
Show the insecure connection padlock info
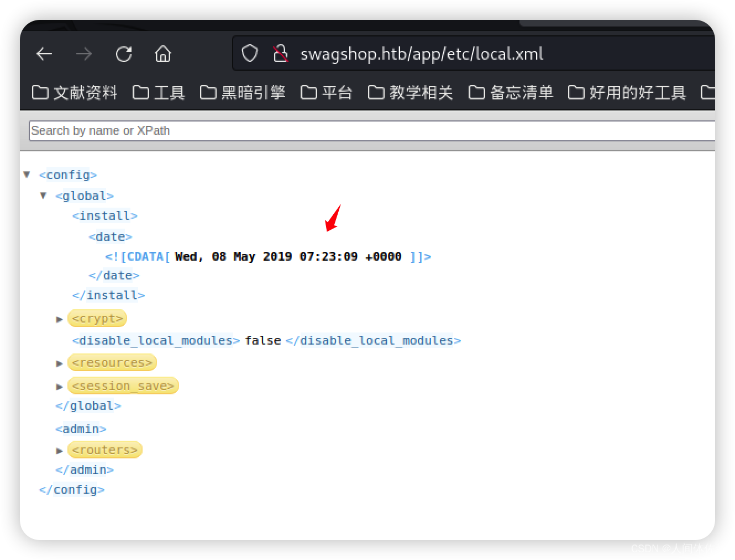click(x=281, y=54)
